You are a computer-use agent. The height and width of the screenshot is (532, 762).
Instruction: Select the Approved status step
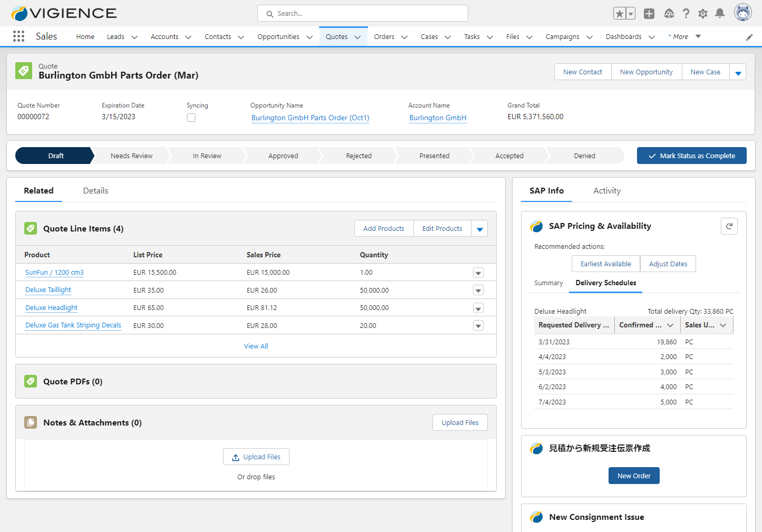tap(283, 156)
